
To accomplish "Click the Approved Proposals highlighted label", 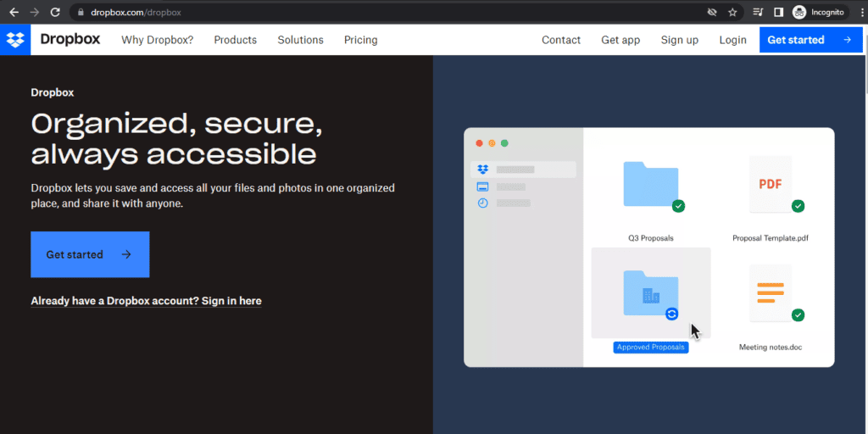I will (650, 348).
